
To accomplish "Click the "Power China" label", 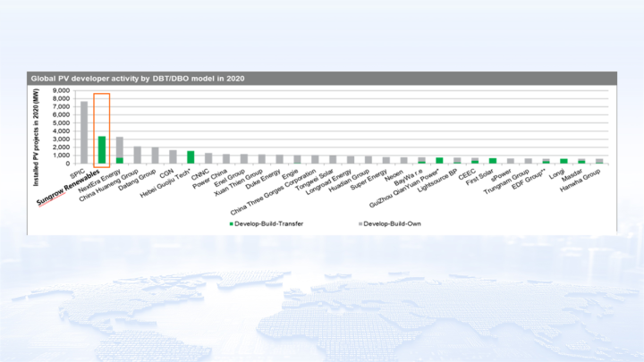I will [x=209, y=179].
